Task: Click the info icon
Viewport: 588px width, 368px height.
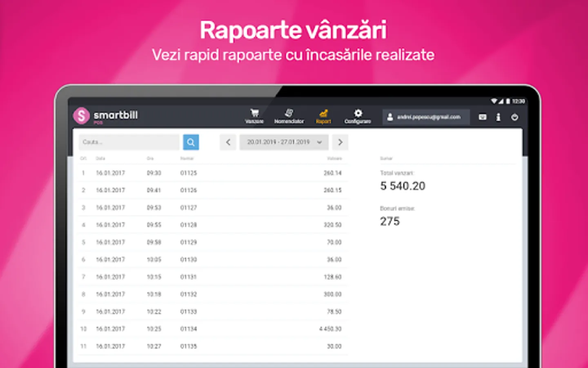Action: (498, 117)
